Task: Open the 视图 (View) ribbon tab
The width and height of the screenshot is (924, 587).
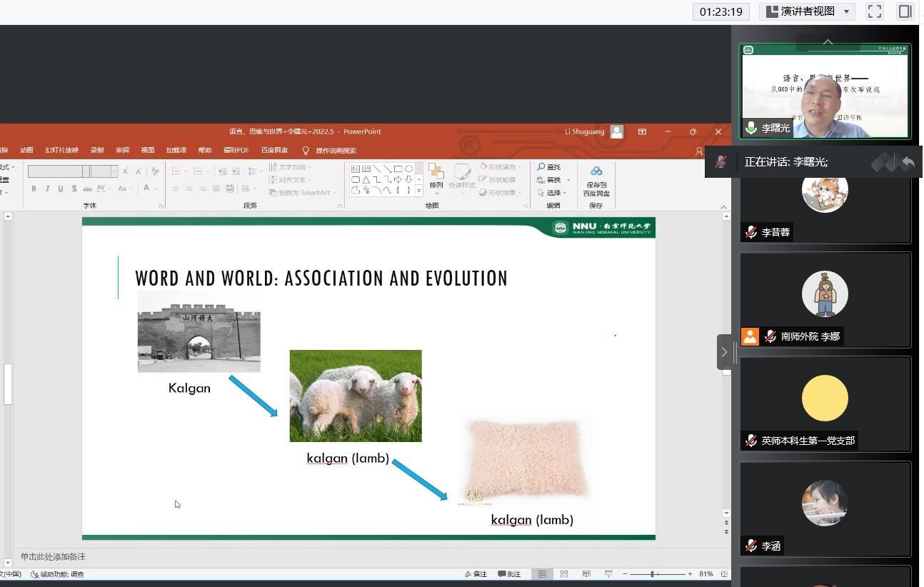Action: (x=147, y=151)
